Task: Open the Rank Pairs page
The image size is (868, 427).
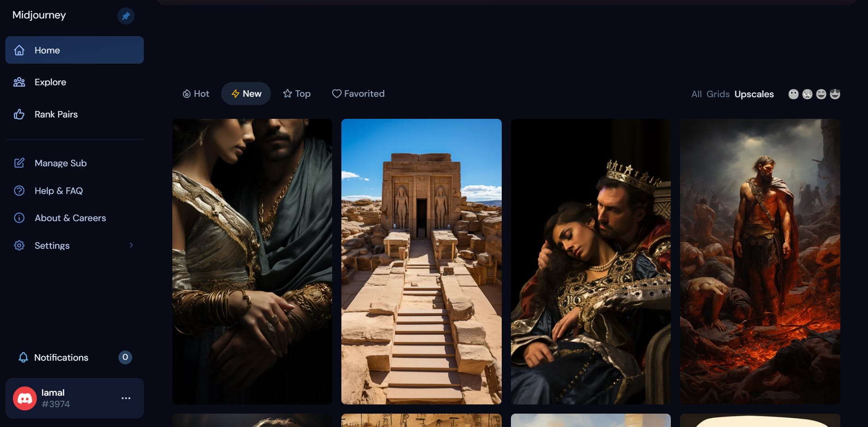Action: [75, 114]
